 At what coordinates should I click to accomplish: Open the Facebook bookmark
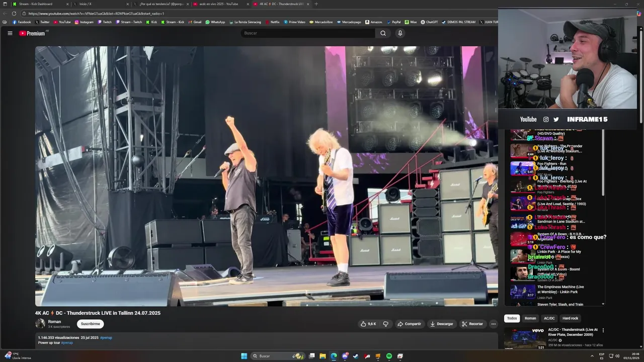coord(22,22)
